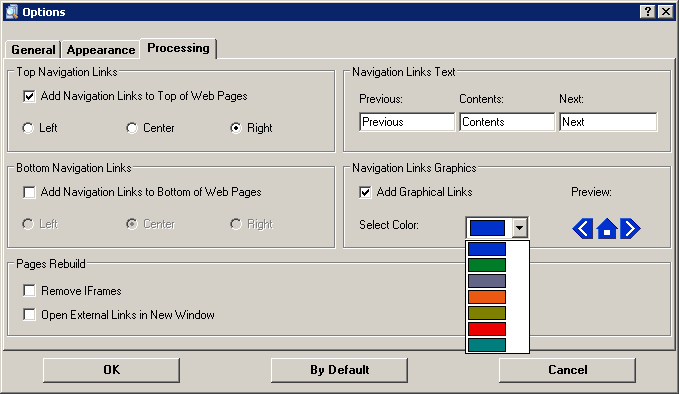Choose the orange color swatch in the list

(x=487, y=297)
